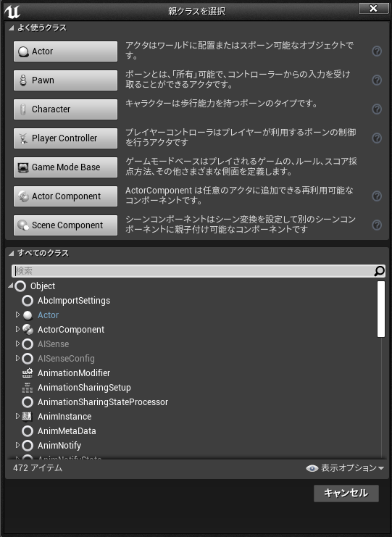Click the AnimationSharingSetup class icon

pos(28,387)
